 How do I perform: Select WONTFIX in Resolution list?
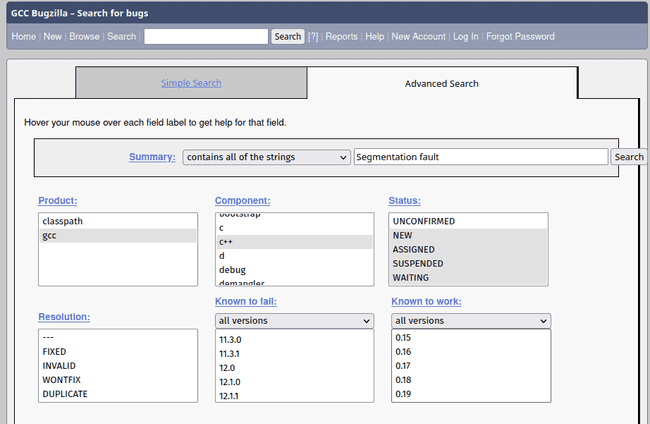coord(118,380)
